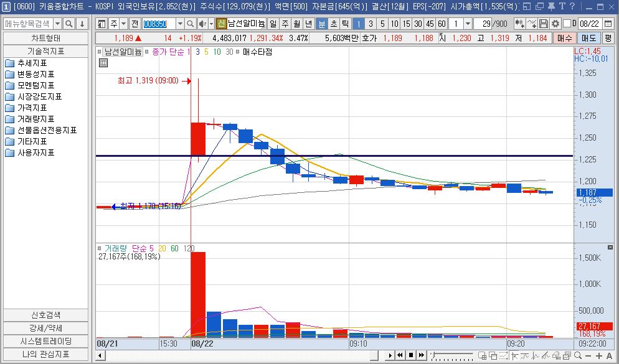Open the 주 type dropdown arrow
This screenshot has width=619, height=364.
123,24
